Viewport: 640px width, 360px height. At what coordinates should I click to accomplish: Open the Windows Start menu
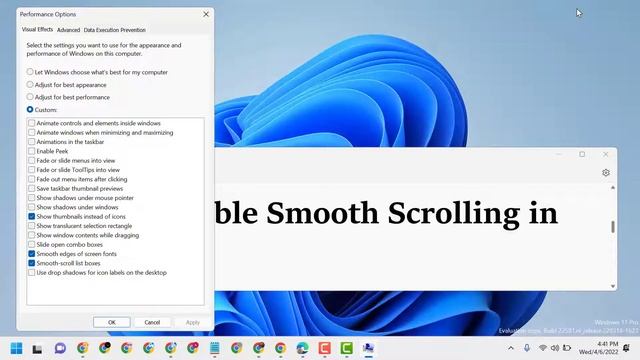click(16, 348)
